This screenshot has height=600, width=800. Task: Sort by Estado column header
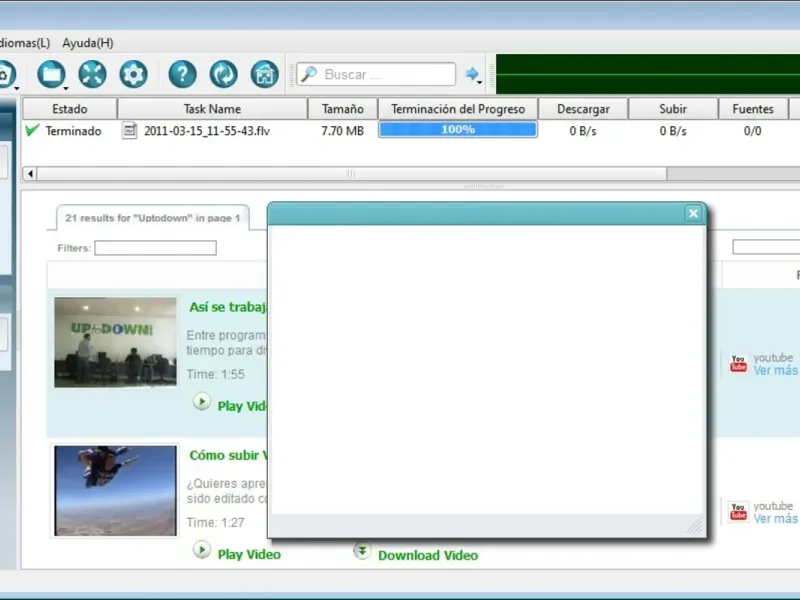pos(70,109)
